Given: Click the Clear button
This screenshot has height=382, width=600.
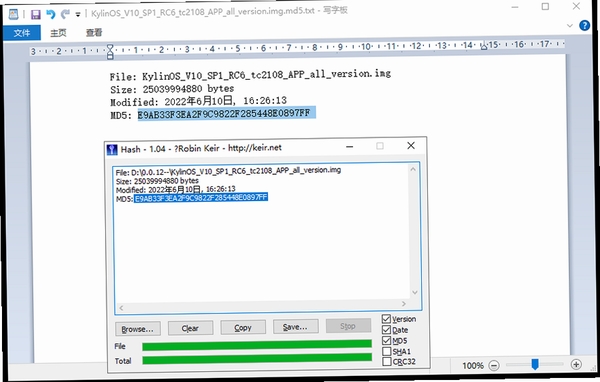Looking at the screenshot, I should tap(190, 328).
